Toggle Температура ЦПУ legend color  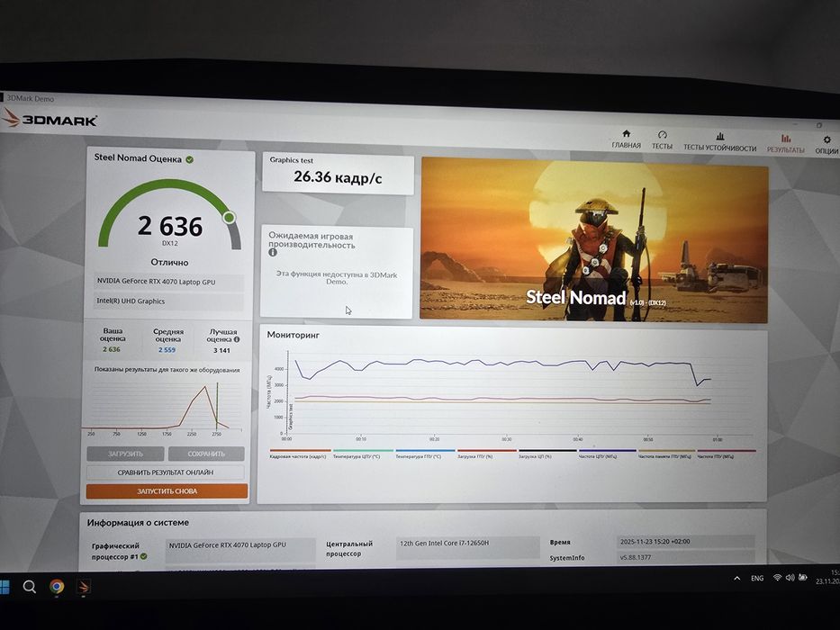coord(363,451)
